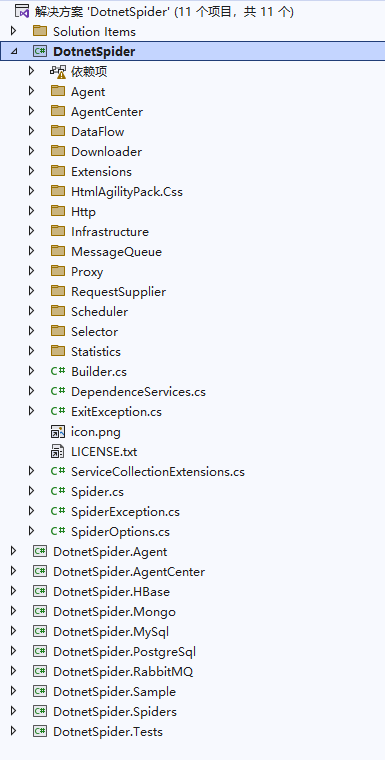Select the Http folder name
Image resolution: width=385 pixels, height=760 pixels.
pyautogui.click(x=83, y=212)
